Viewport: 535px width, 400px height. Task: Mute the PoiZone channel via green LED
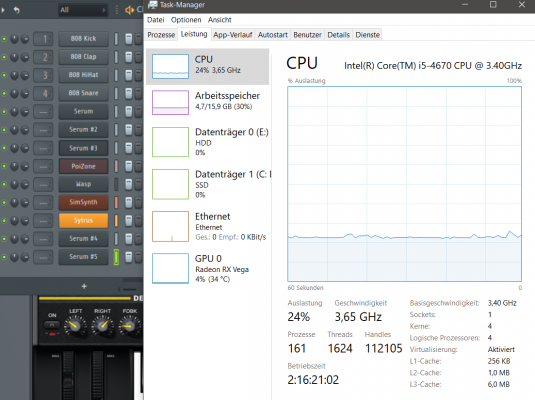tap(4, 166)
